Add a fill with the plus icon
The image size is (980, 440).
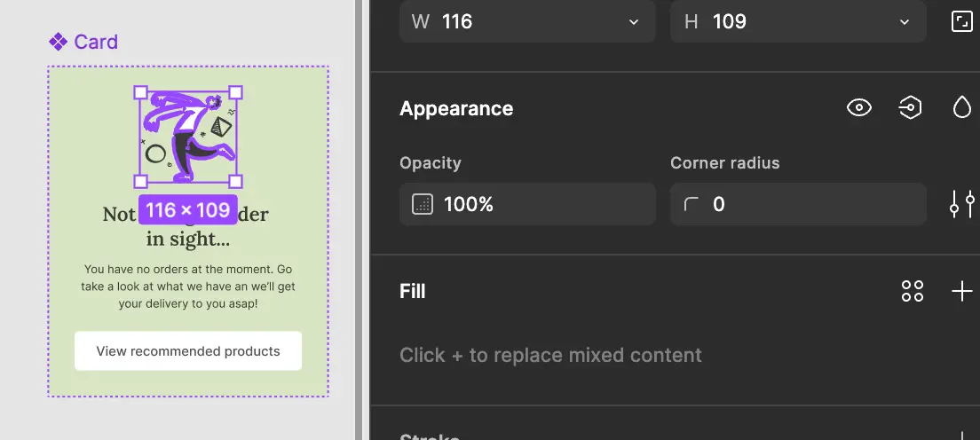click(x=962, y=291)
